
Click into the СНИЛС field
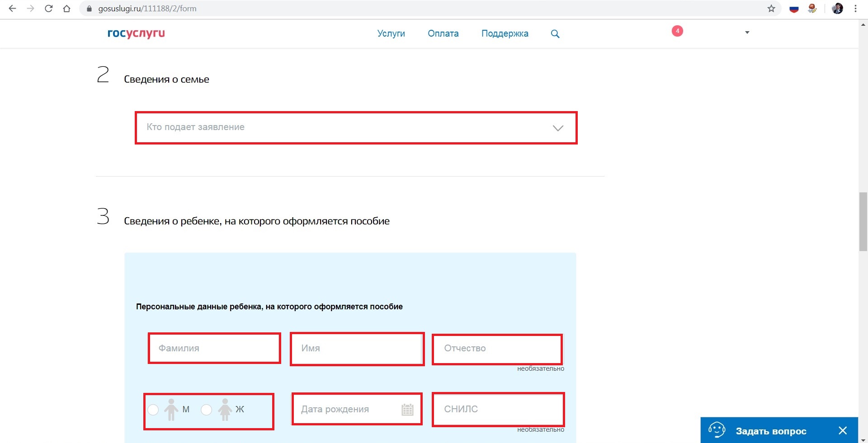point(498,409)
